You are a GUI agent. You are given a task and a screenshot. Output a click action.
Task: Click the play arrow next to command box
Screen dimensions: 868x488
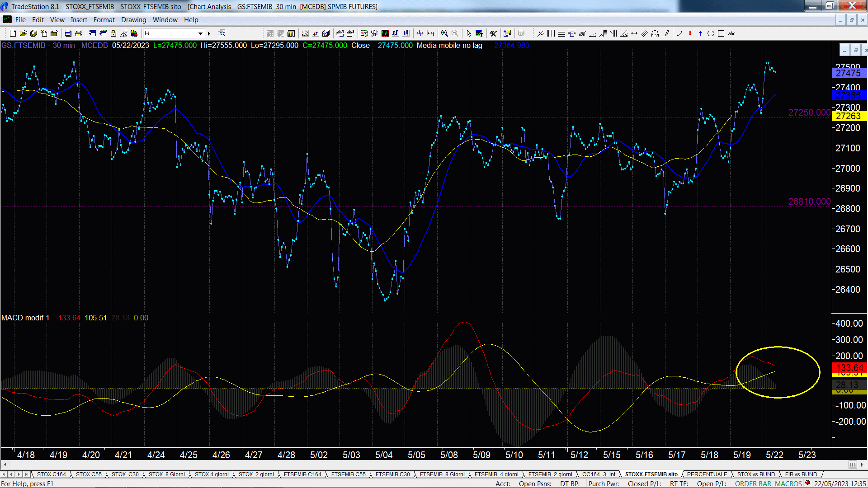tap(209, 33)
